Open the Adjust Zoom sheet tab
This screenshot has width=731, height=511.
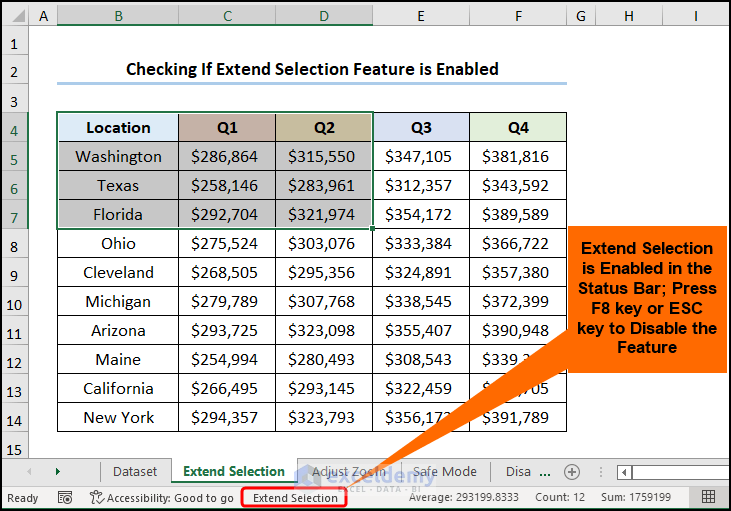click(x=349, y=471)
